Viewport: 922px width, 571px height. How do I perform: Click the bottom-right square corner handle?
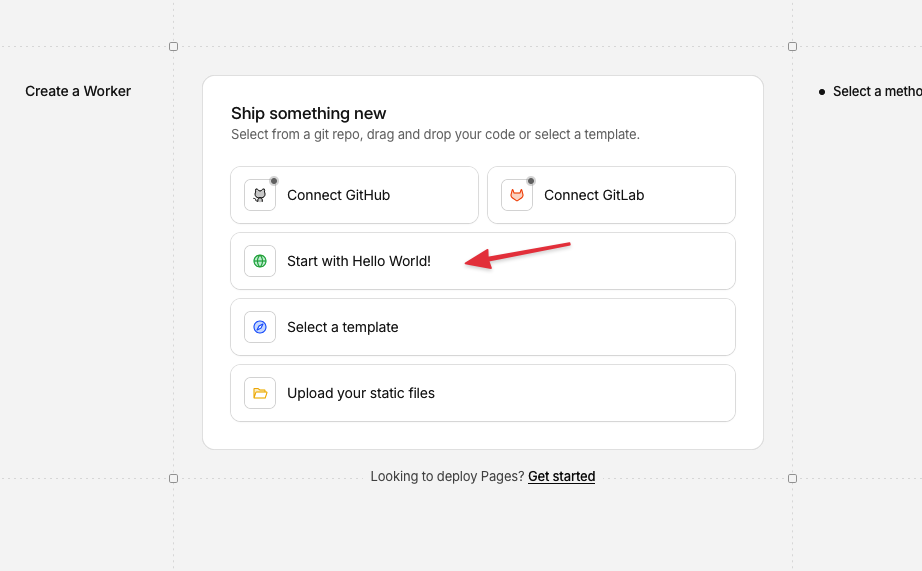pyautogui.click(x=792, y=478)
